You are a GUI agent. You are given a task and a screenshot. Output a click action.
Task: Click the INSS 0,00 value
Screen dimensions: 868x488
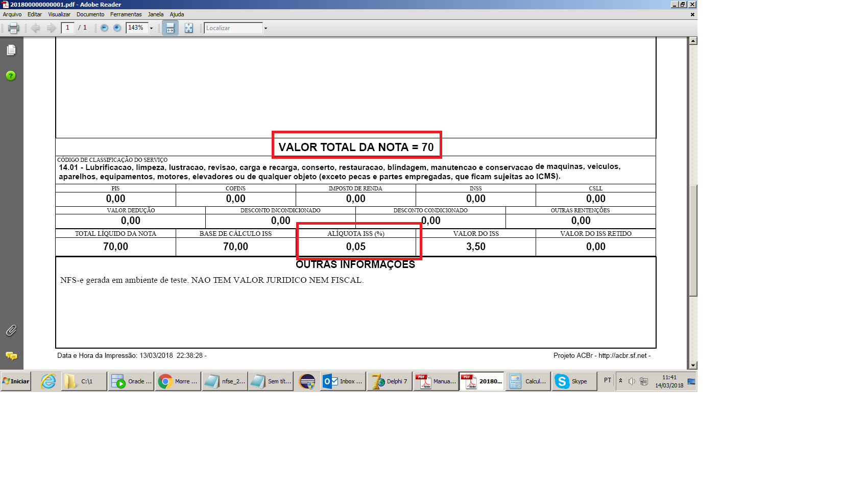point(476,199)
